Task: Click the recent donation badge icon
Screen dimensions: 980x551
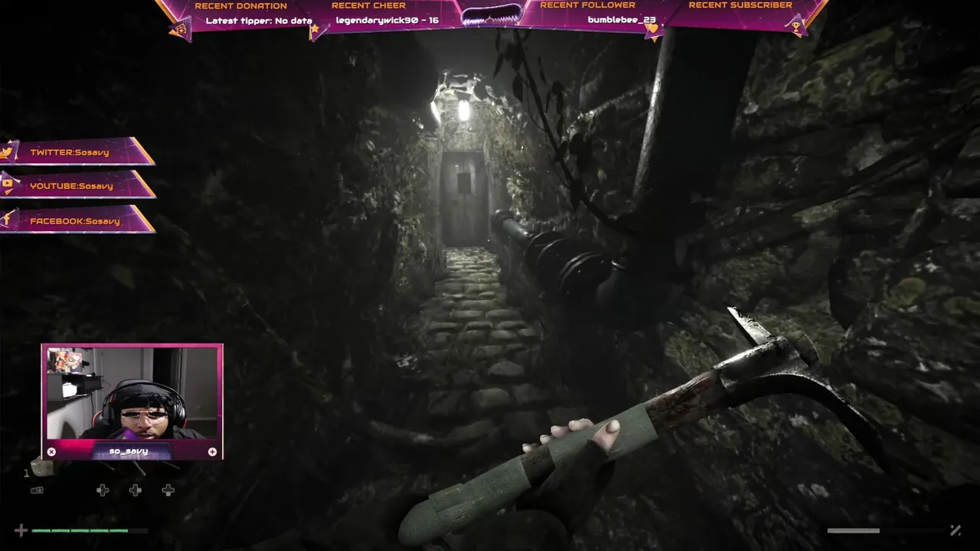Action: (x=179, y=30)
